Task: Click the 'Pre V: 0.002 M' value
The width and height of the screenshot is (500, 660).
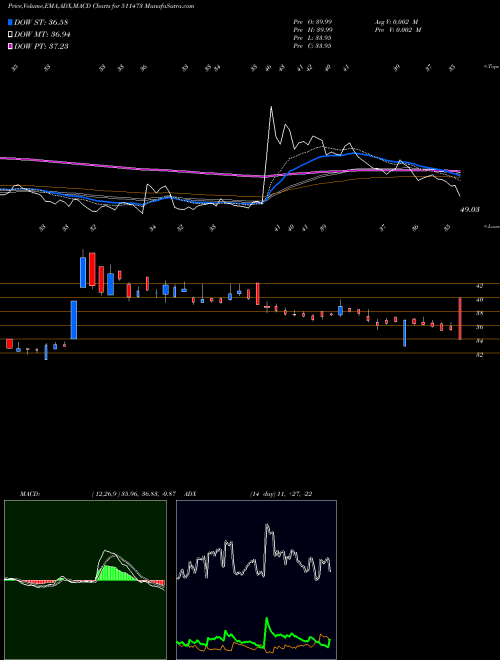Action: [x=398, y=30]
